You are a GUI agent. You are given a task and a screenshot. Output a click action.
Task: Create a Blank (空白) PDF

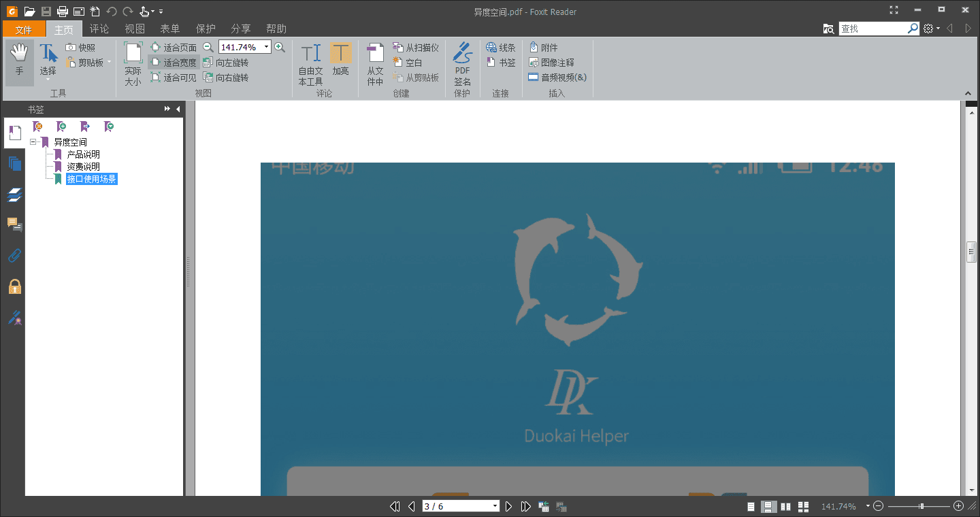click(408, 63)
